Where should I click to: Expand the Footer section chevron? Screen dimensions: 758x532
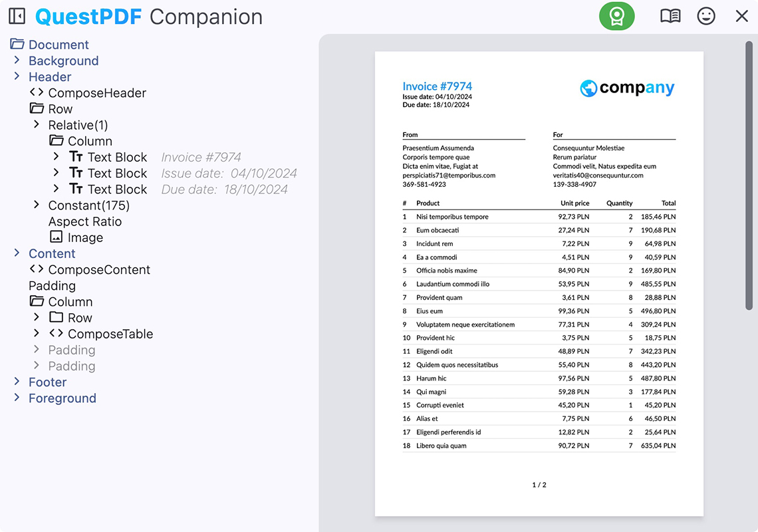pos(17,382)
